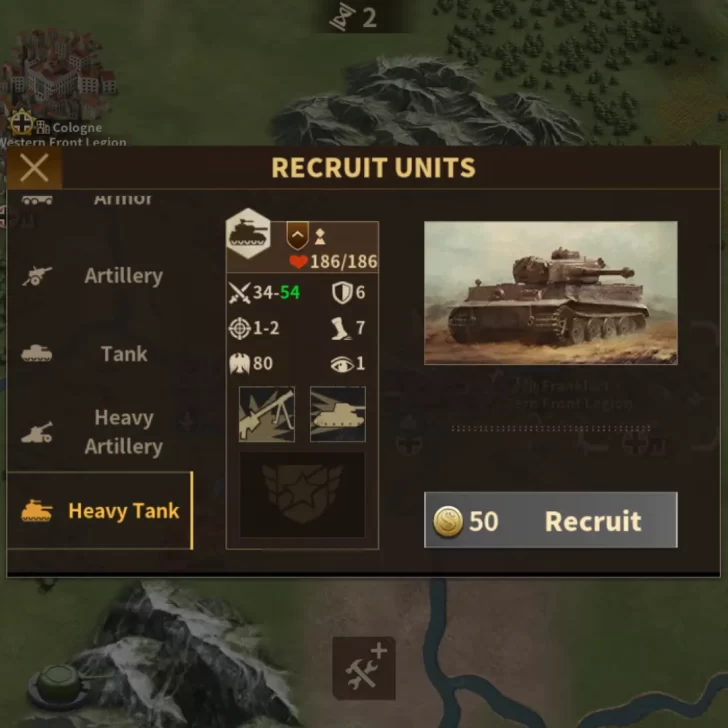Expand the rank chevron badge
The height and width of the screenshot is (728, 728).
pyautogui.click(x=298, y=236)
